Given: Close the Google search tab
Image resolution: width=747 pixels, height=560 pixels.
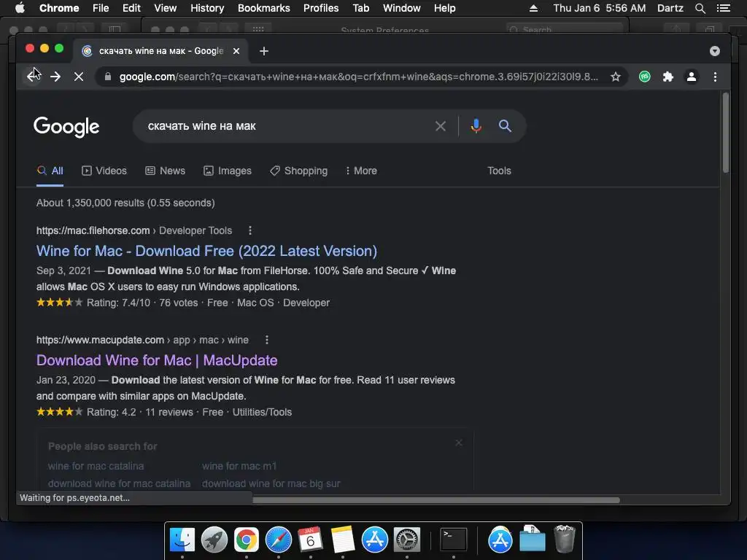Looking at the screenshot, I should click(x=236, y=51).
